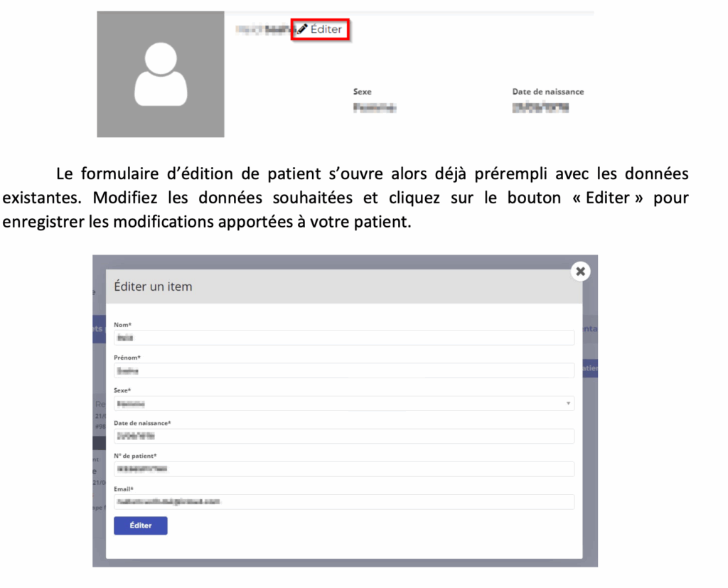Open the Sexe dropdown in the form
This screenshot has width=728, height=588.
tap(343, 403)
